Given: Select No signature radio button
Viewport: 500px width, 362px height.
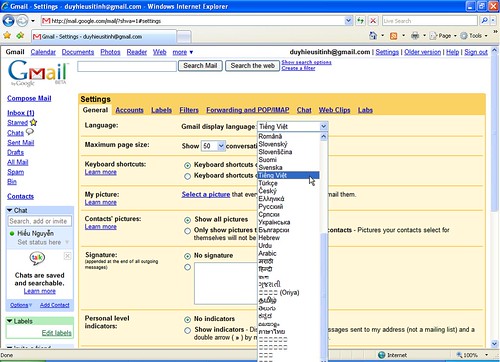Looking at the screenshot, I should coord(187,256).
